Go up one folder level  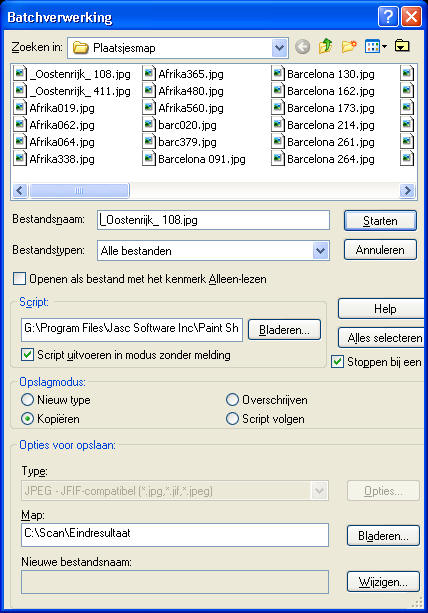[x=325, y=47]
